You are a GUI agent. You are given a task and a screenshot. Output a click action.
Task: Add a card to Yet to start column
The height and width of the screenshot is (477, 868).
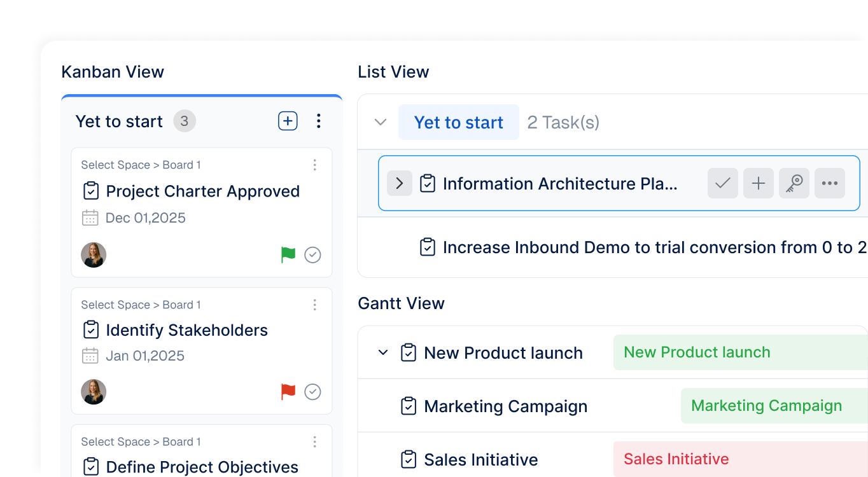tap(288, 121)
